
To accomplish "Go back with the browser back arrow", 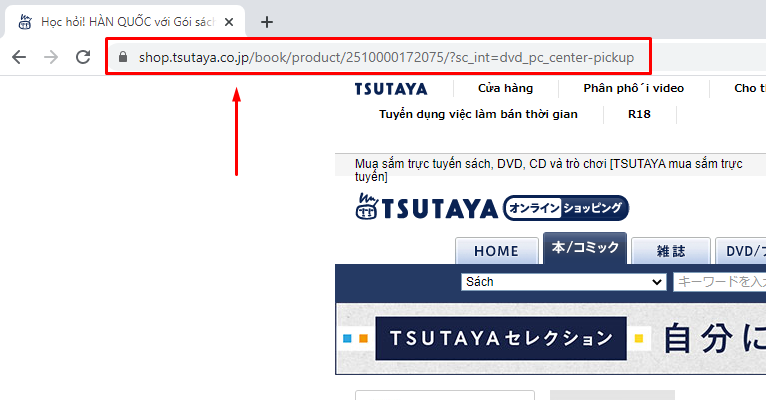I will click(x=19, y=57).
